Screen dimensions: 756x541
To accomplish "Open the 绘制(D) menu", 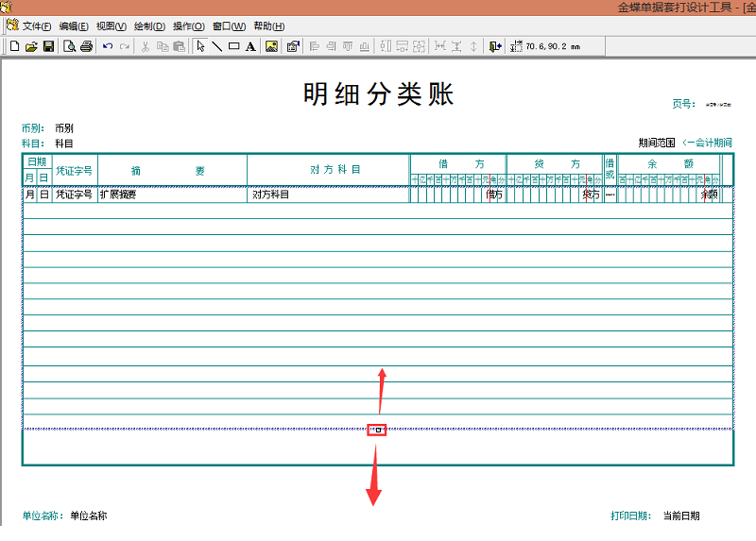I will click(x=149, y=26).
